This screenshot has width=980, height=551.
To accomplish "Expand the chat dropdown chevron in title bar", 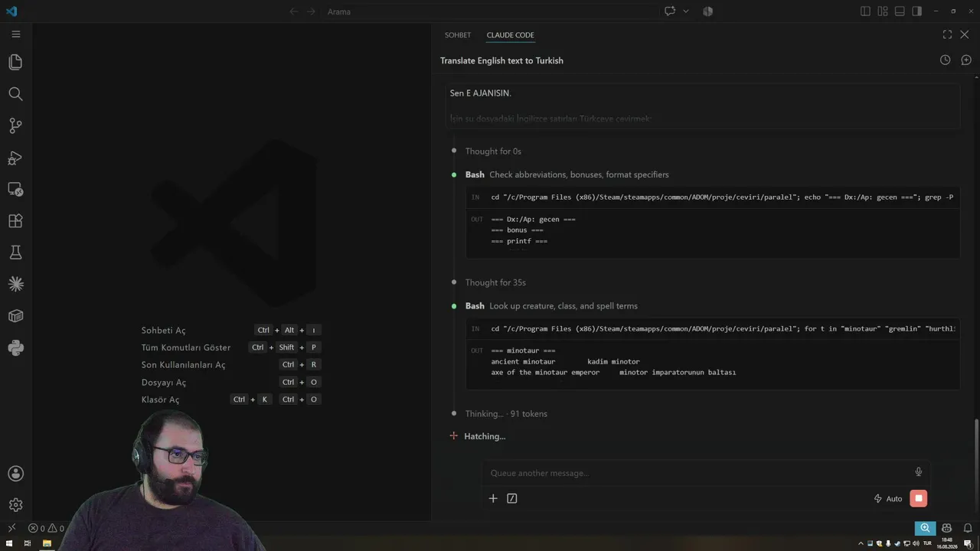I will coord(685,11).
